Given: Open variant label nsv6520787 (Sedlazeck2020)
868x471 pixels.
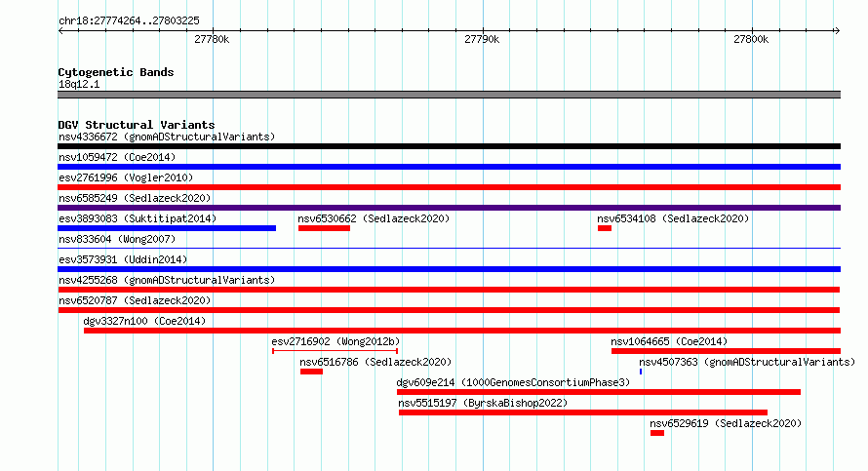Looking at the screenshot, I should point(135,300).
